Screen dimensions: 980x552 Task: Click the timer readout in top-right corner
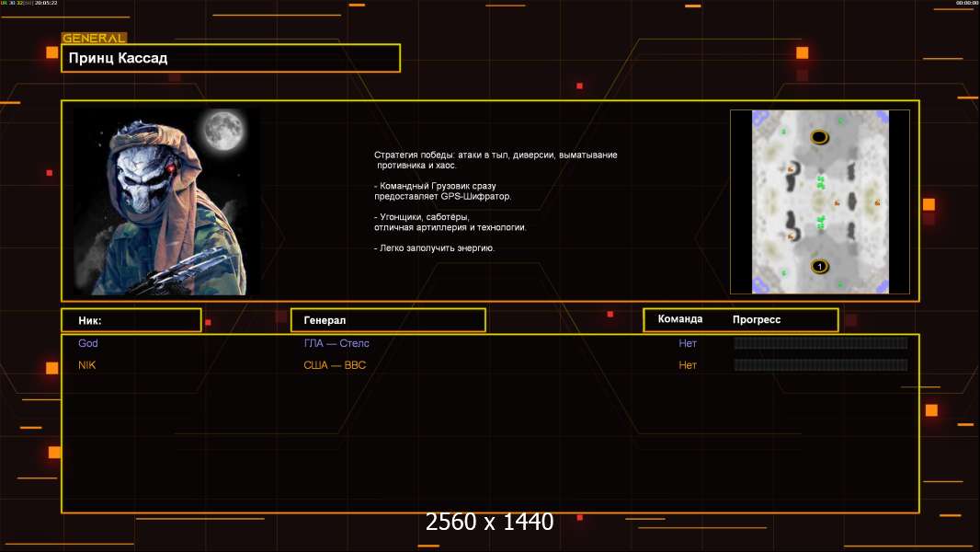tap(966, 3)
